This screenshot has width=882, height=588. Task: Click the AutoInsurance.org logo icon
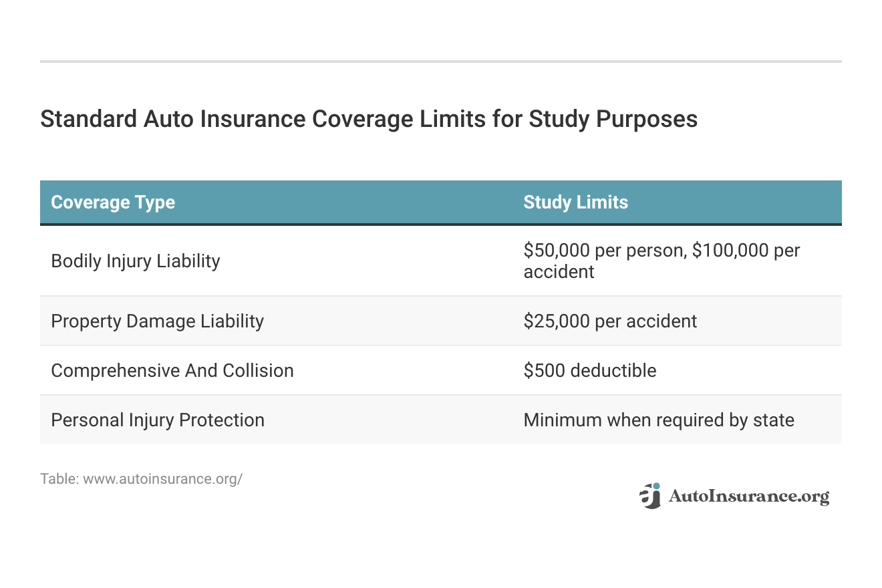click(x=650, y=496)
